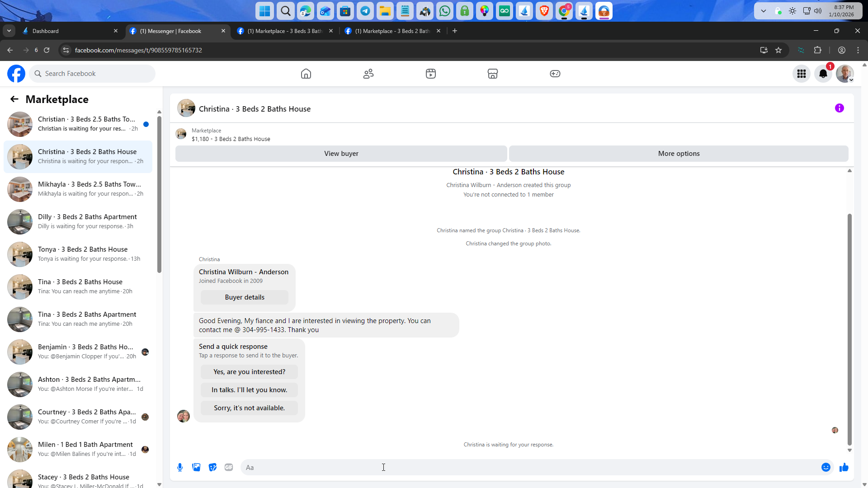The image size is (868, 488).
Task: Open Buyer details for Christina
Action: [245, 297]
